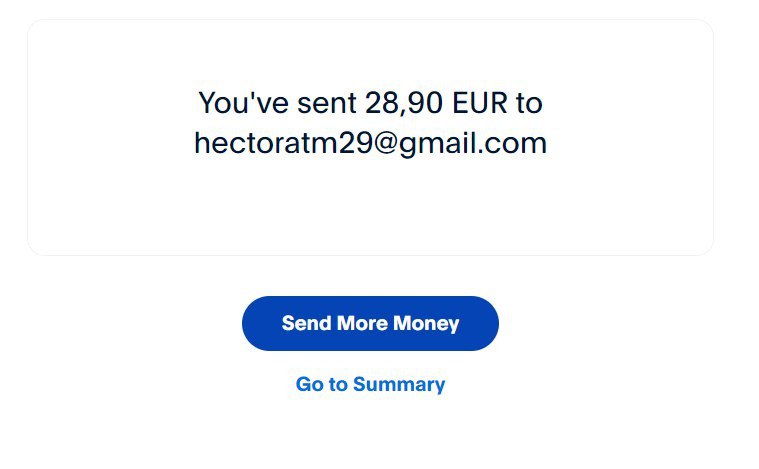Click the word "Money" on blue button
This screenshot has width=759, height=469.
pos(426,324)
